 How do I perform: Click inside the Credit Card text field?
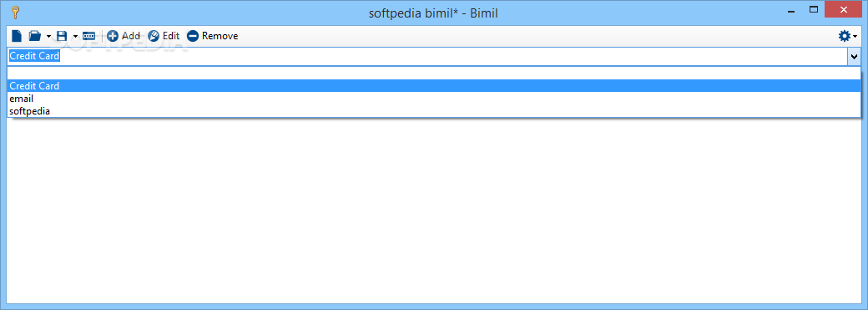[426, 56]
